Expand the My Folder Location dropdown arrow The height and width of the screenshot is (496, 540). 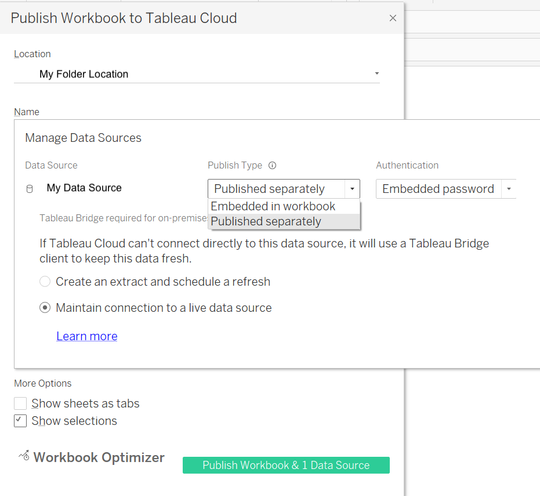pyautogui.click(x=377, y=73)
